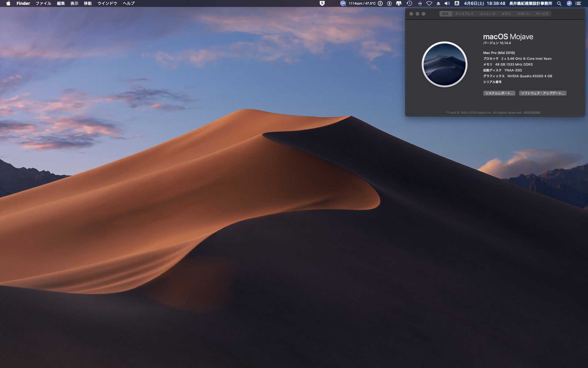Click the 1114rpm / 47.5°C fan readout
This screenshot has width=588, height=368.
(x=362, y=3)
